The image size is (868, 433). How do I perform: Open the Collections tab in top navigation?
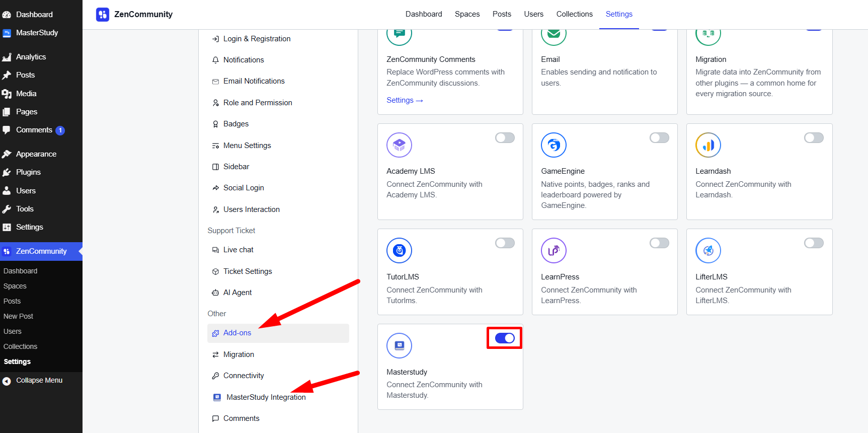coord(574,14)
